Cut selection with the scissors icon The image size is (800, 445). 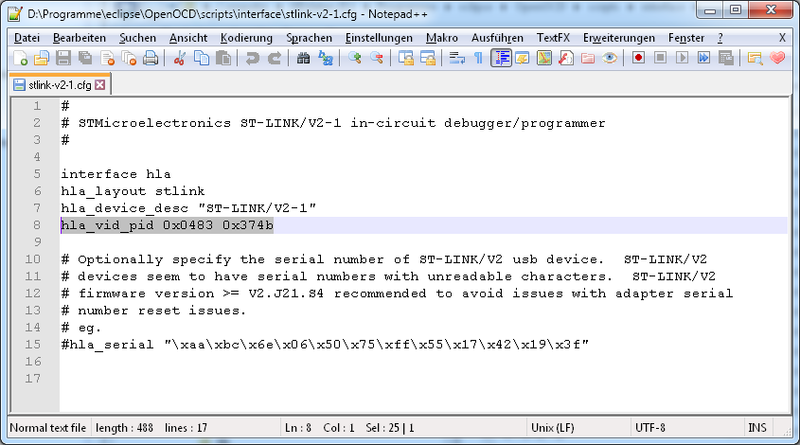179,58
